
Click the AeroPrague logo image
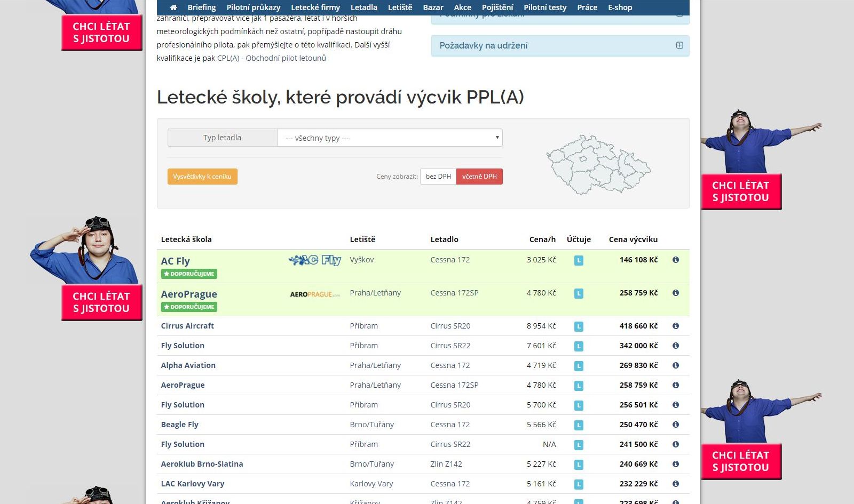coord(315,294)
